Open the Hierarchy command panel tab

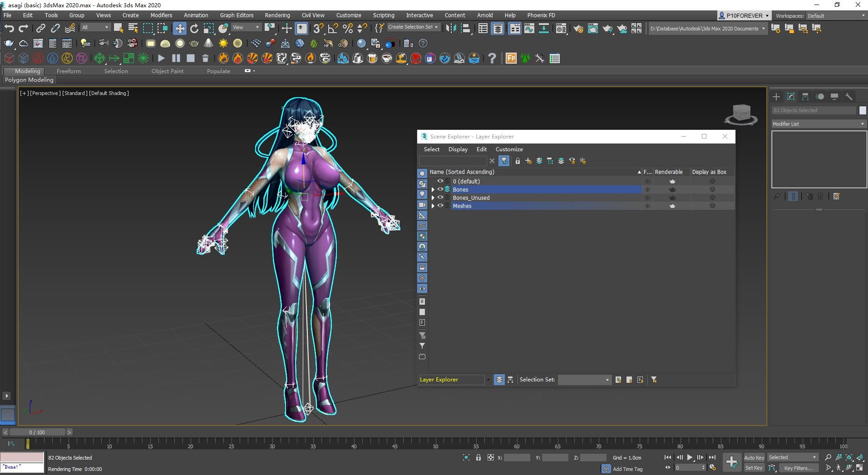click(805, 96)
